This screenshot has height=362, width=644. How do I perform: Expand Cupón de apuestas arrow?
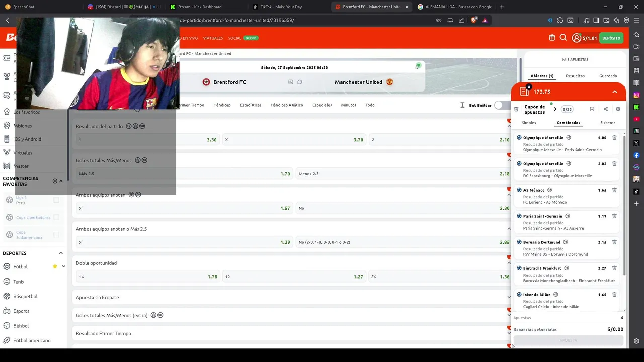tap(555, 109)
